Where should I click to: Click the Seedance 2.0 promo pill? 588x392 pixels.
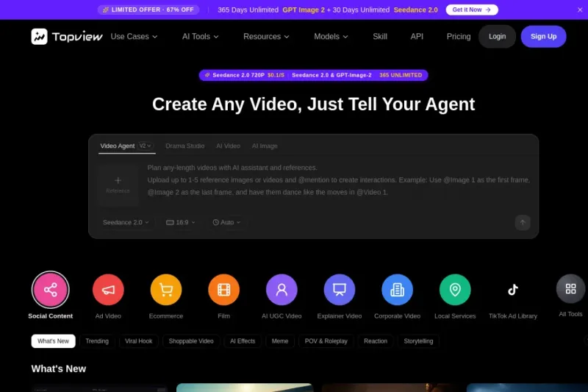pos(314,75)
